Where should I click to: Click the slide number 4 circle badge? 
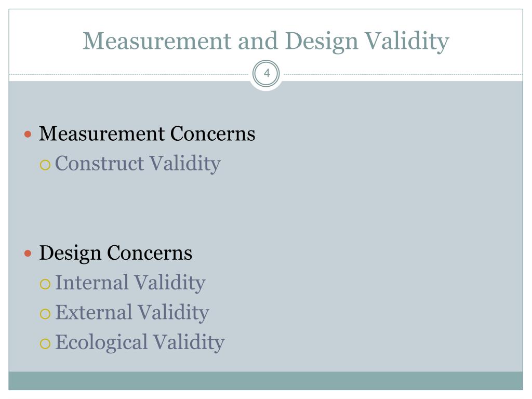(x=267, y=73)
